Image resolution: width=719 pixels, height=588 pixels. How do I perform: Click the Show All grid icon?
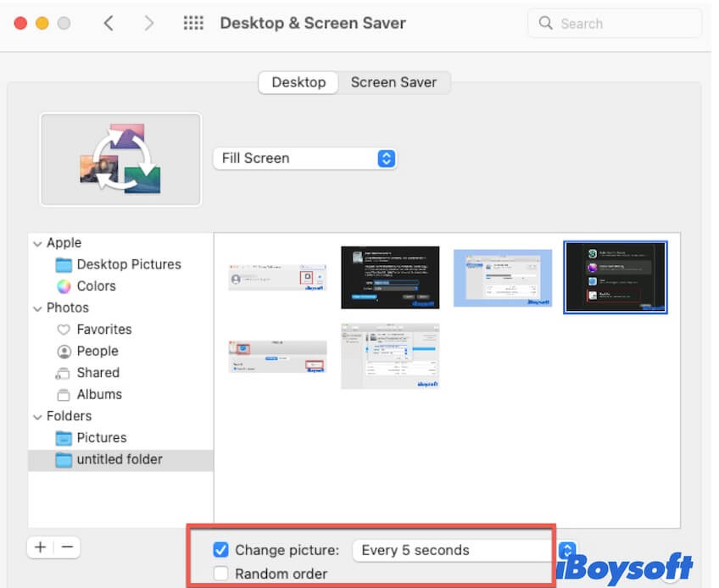(x=193, y=23)
